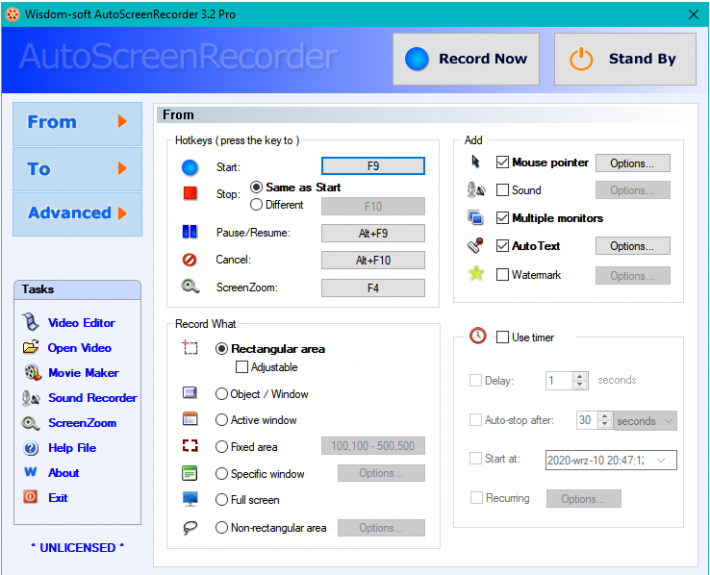The height and width of the screenshot is (575, 710).
Task: Click the AutoText stamp icon
Action: coord(475,245)
